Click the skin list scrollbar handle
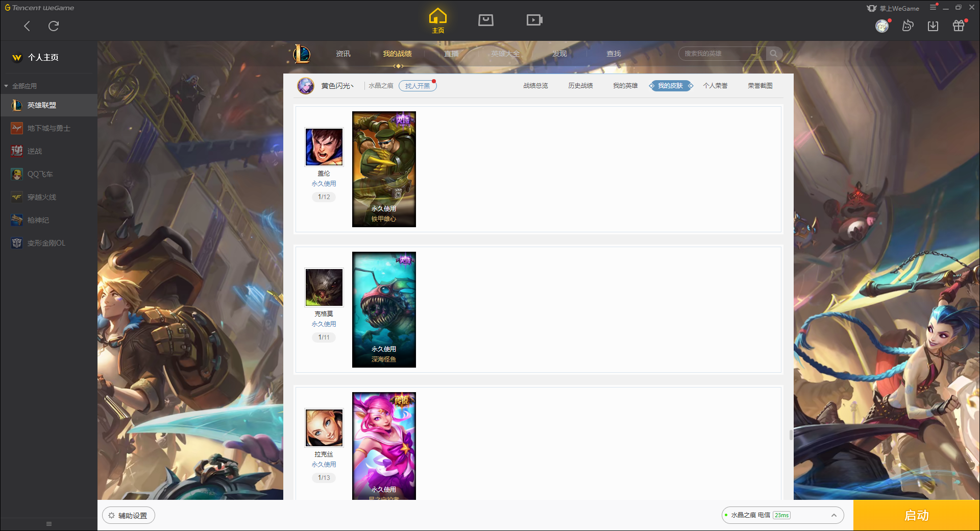The width and height of the screenshot is (980, 531). click(791, 435)
